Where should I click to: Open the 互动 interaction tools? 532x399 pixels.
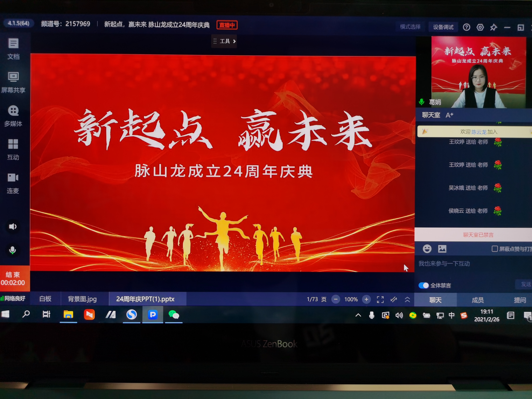coord(13,150)
